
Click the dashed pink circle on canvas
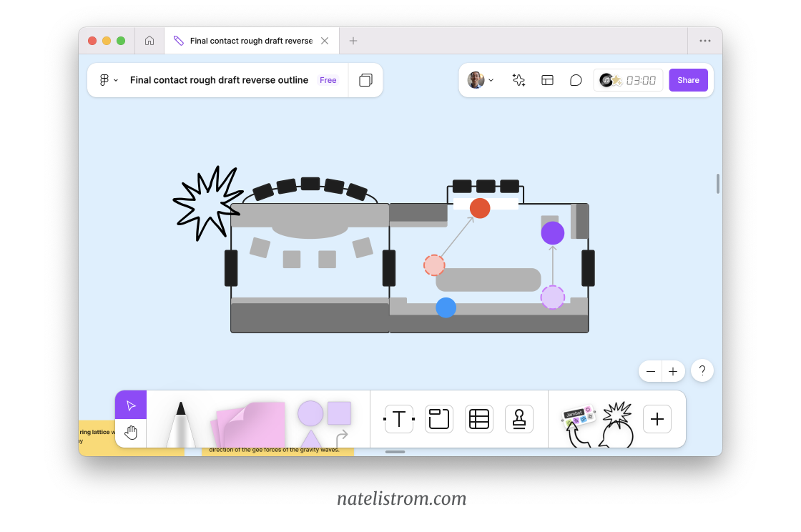434,265
